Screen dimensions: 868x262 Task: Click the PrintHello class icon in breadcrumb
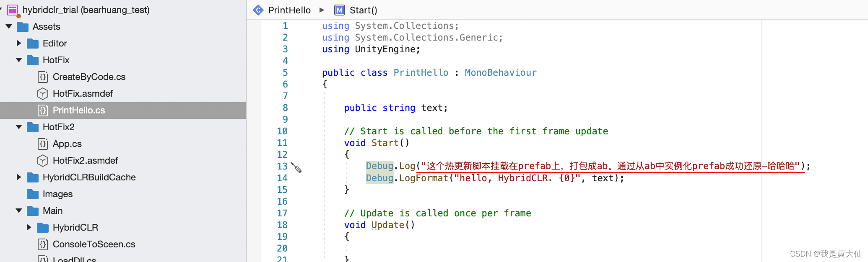click(x=258, y=10)
